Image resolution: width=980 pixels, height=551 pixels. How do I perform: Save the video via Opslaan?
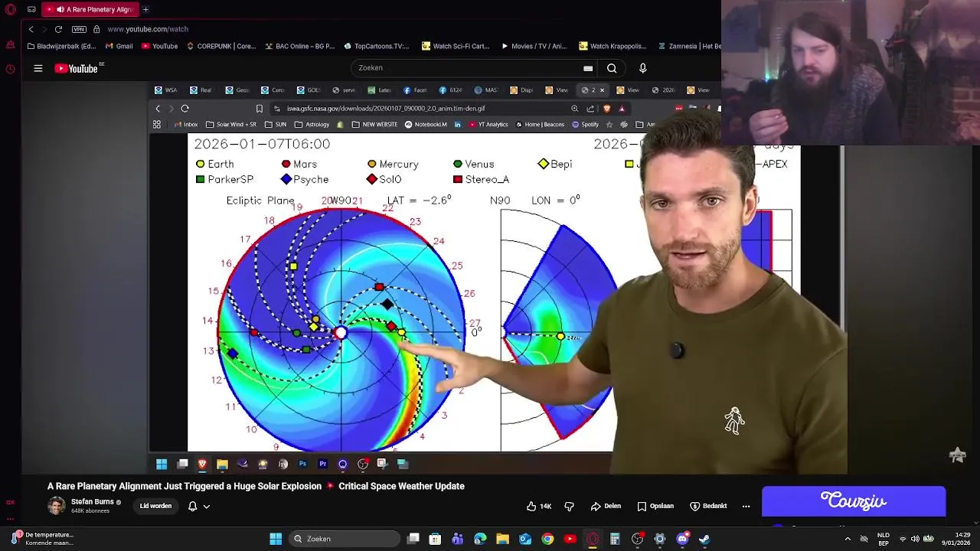tap(655, 506)
